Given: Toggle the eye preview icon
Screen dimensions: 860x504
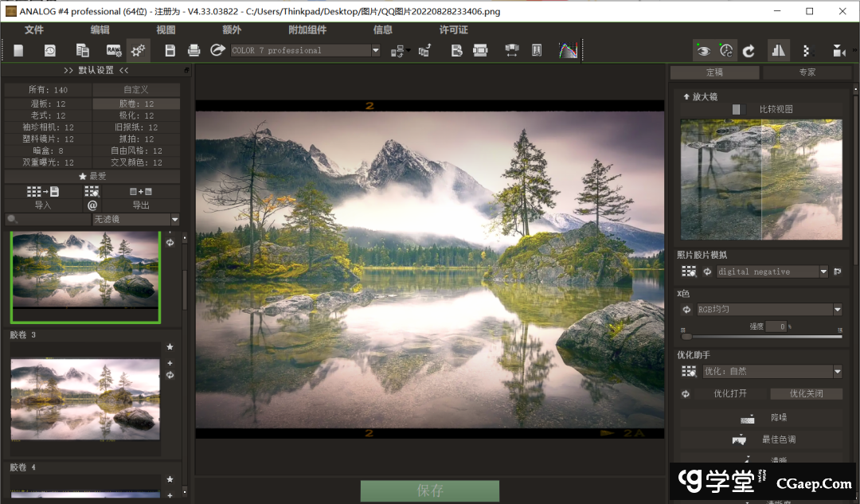Looking at the screenshot, I should coord(703,50).
